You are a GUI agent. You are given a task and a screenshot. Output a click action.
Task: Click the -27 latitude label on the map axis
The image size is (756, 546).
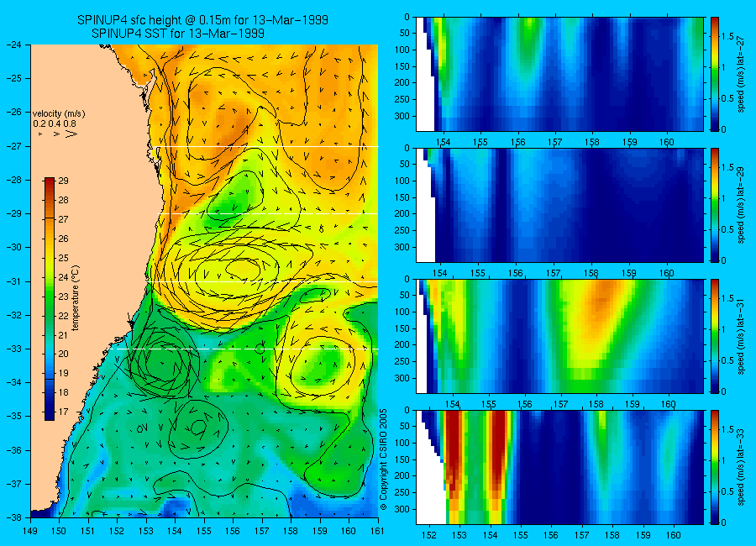click(x=14, y=146)
